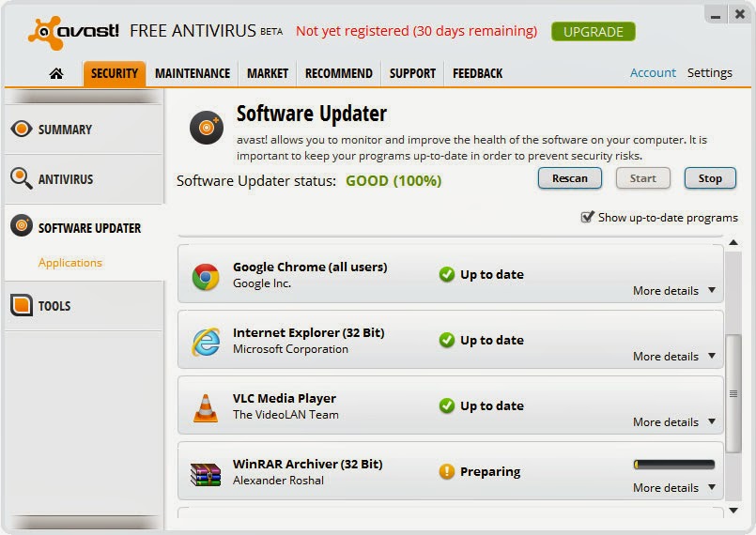This screenshot has height=535, width=756.
Task: Click the Internet Explorer icon
Action: (206, 342)
